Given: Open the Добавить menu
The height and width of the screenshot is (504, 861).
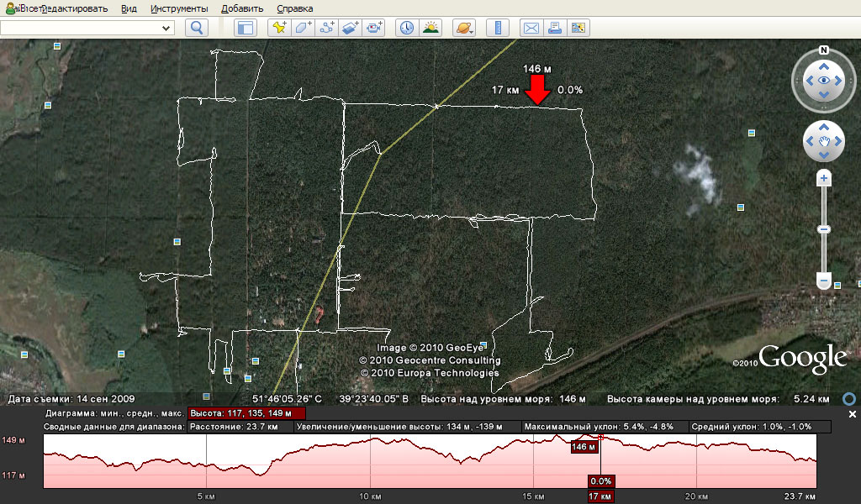Looking at the screenshot, I should tap(242, 8).
